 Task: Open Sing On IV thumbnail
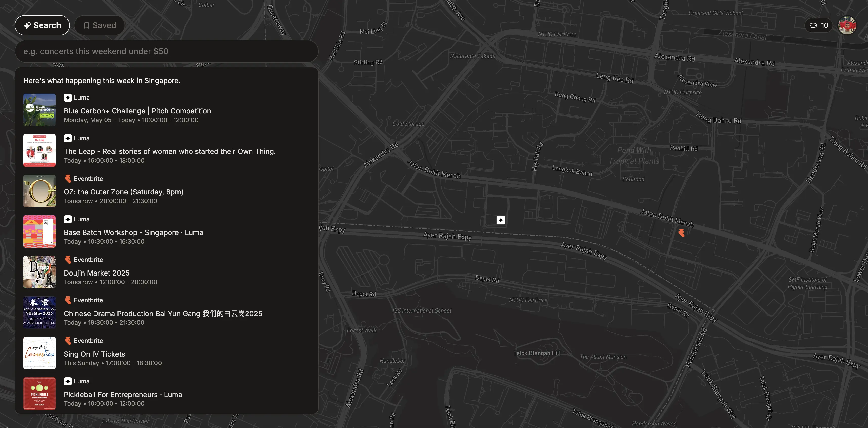tap(40, 353)
